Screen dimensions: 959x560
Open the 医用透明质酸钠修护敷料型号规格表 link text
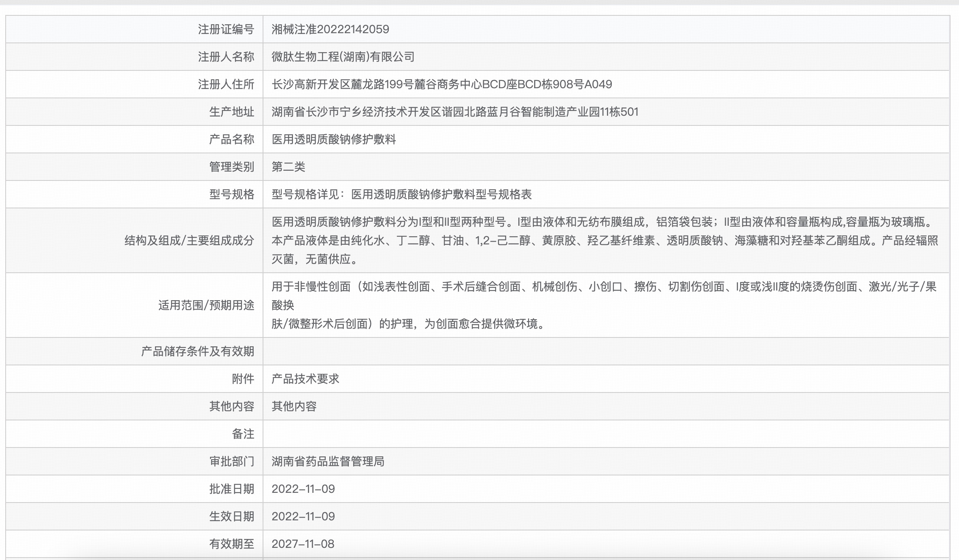(441, 195)
